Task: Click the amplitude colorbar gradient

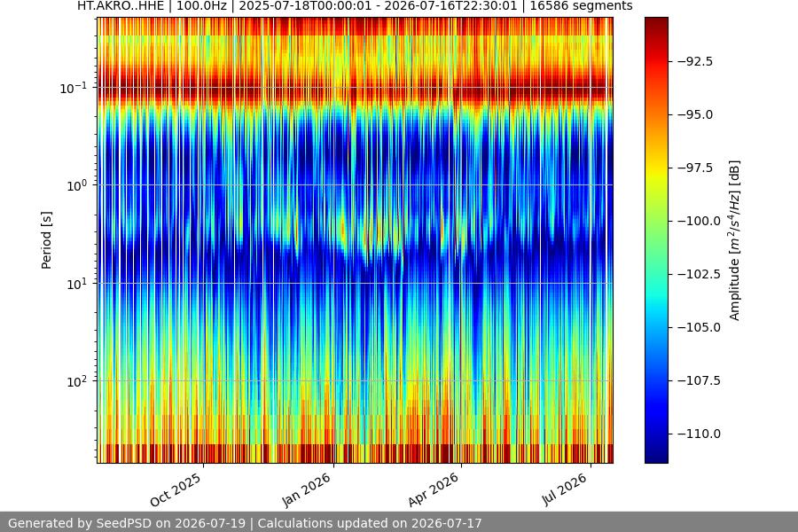Action: (x=656, y=240)
